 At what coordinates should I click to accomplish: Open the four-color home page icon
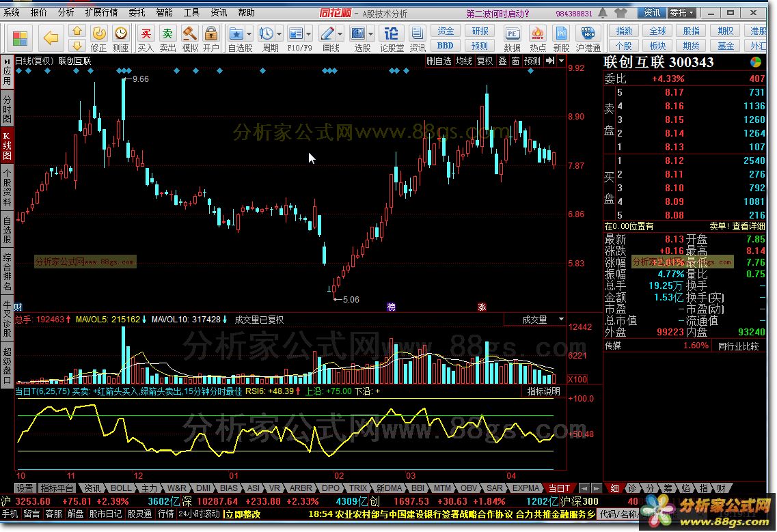coord(20,38)
